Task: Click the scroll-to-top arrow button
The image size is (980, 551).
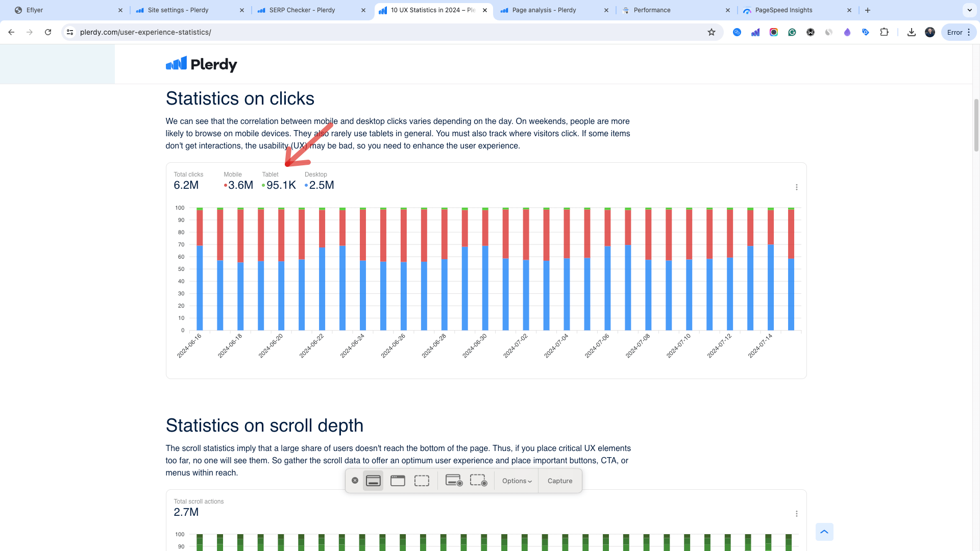Action: pos(824,532)
